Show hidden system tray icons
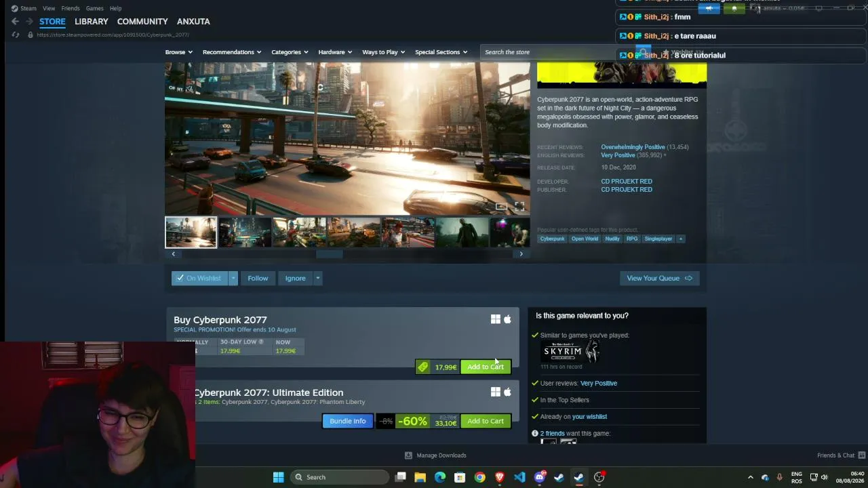Image resolution: width=868 pixels, height=488 pixels. click(x=750, y=477)
